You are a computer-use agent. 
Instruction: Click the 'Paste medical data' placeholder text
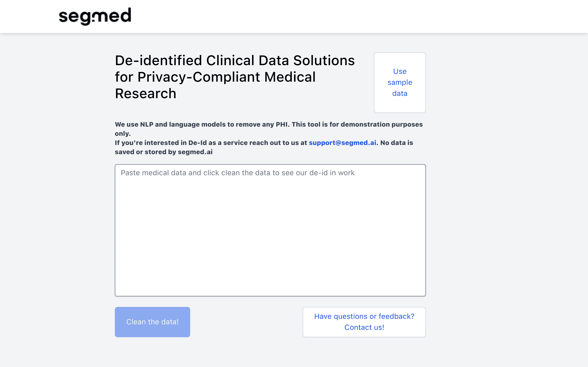pos(237,173)
